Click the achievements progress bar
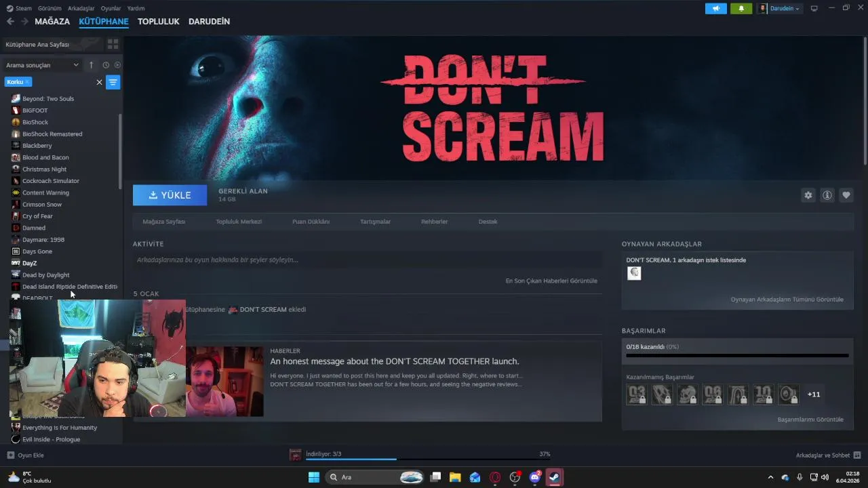This screenshot has width=868, height=488. 737,355
